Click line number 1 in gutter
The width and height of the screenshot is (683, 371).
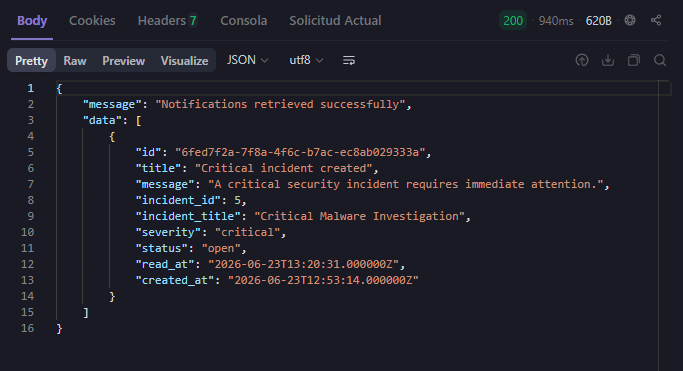click(x=30, y=88)
